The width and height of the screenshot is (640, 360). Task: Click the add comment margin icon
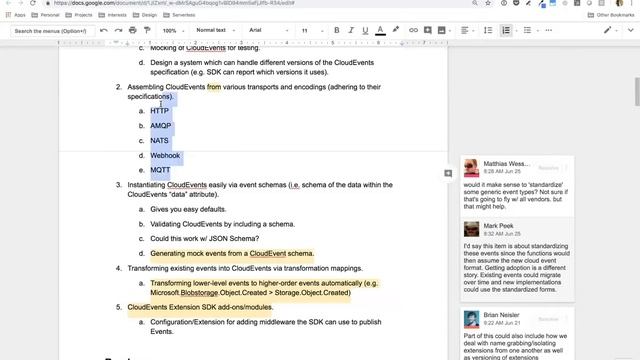[448, 173]
